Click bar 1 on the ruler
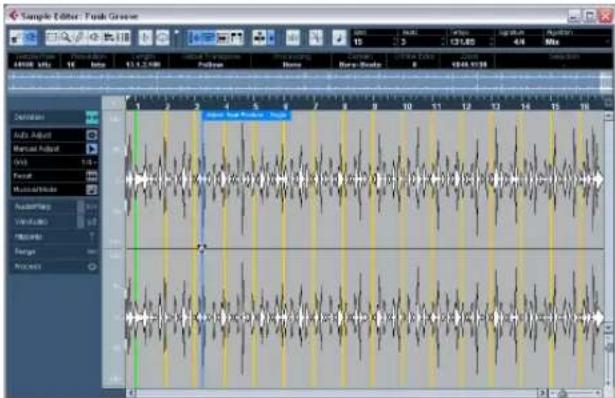 coord(138,106)
